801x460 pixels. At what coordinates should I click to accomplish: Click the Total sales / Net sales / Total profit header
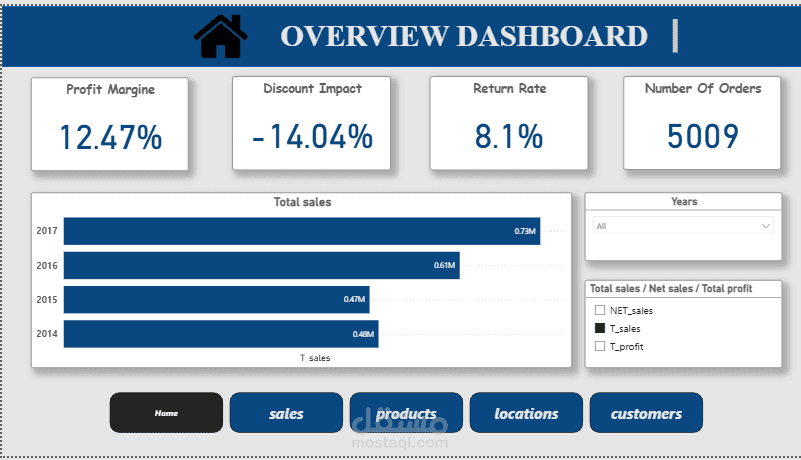point(671,288)
